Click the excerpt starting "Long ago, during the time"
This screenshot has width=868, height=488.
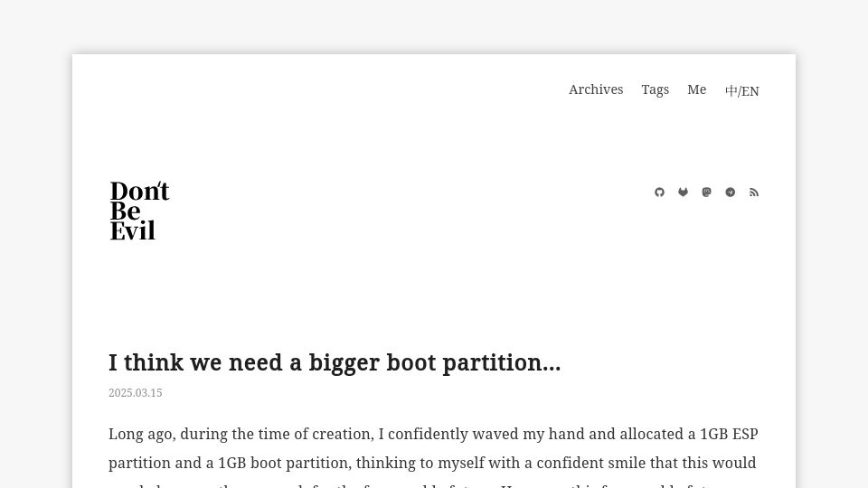433,457
